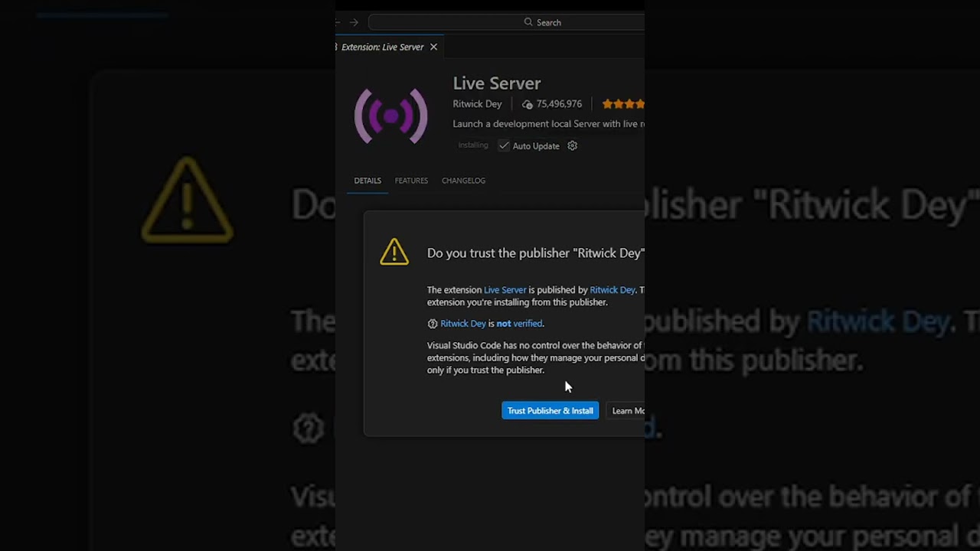Viewport: 980px width, 551px height.
Task: Click the 'Installing' status label
Action: 473,145
